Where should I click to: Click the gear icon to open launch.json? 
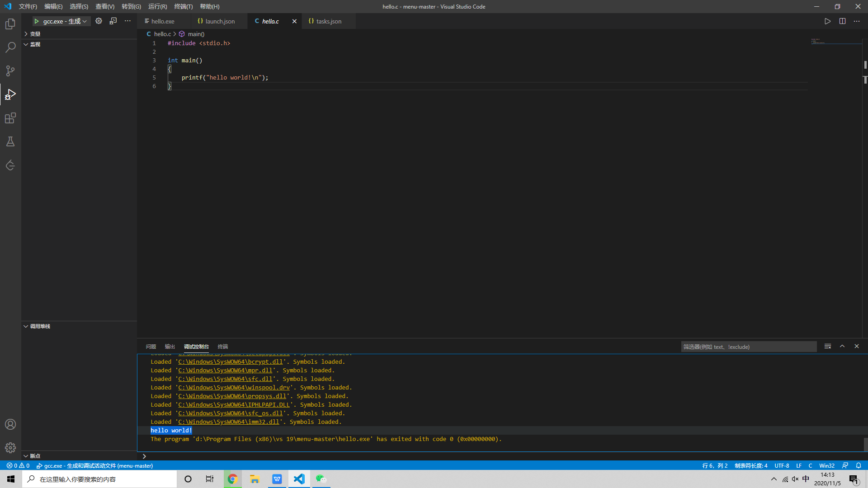(99, 21)
